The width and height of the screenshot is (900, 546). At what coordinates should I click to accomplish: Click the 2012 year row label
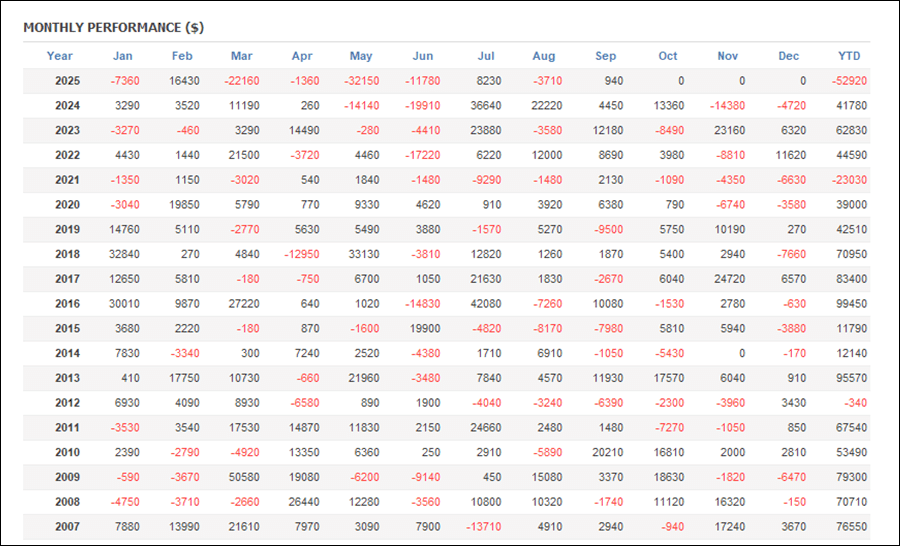(x=67, y=402)
